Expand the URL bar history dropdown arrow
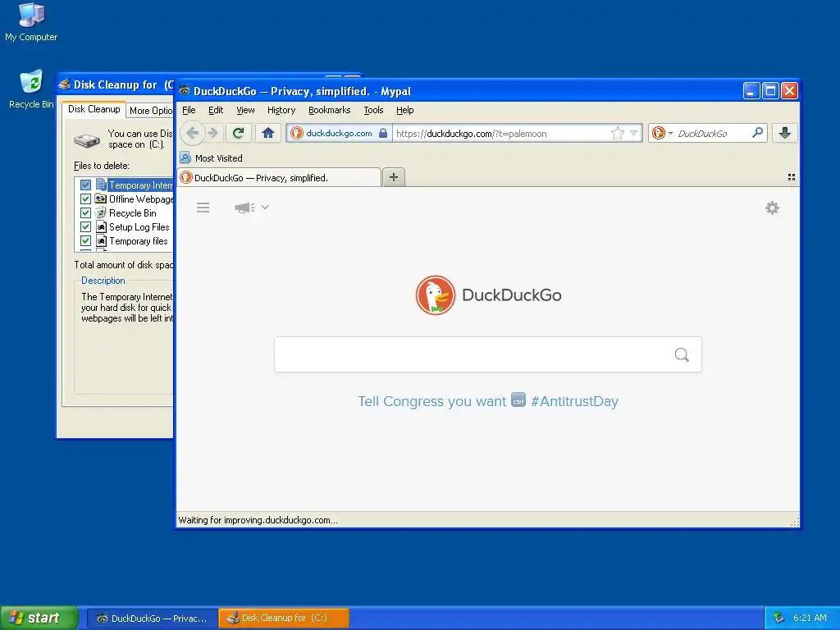This screenshot has height=630, width=840. point(634,134)
